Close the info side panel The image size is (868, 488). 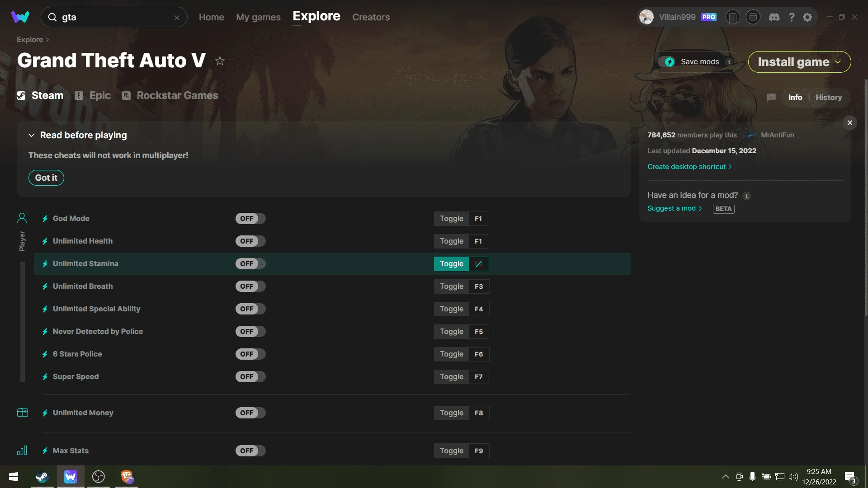tap(850, 122)
